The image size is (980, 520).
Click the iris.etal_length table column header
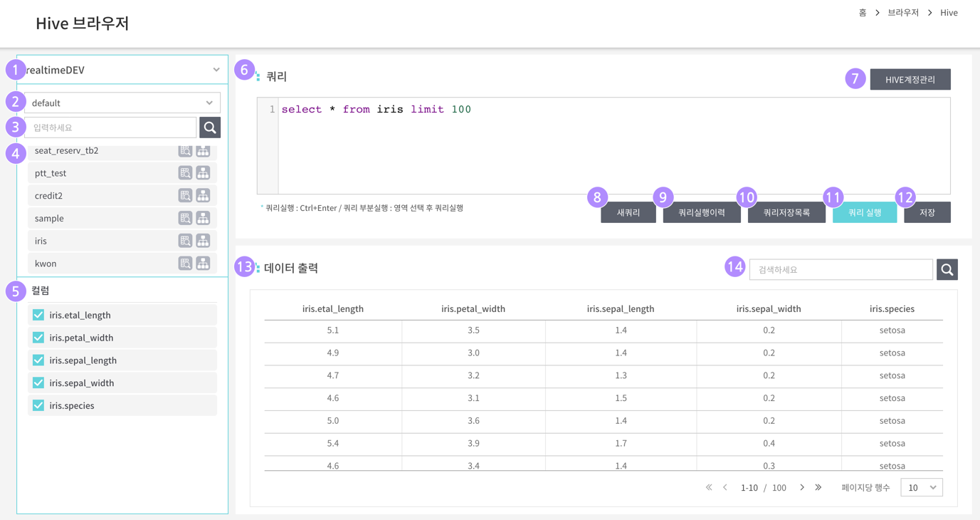click(x=333, y=308)
